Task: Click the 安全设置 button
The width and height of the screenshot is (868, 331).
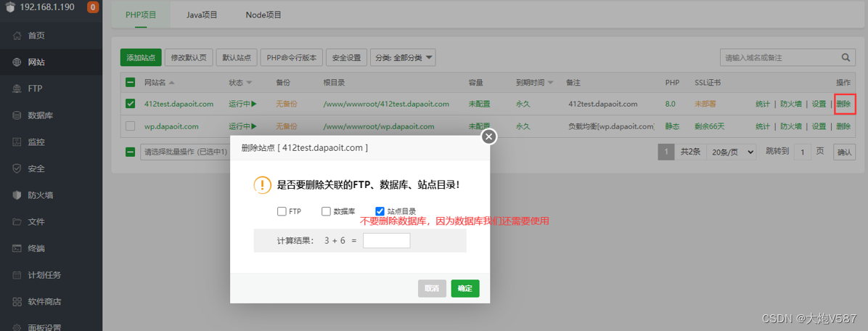Action: [346, 57]
